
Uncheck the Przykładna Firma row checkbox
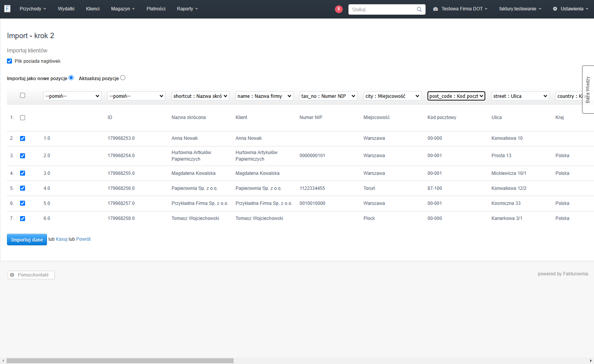point(22,203)
